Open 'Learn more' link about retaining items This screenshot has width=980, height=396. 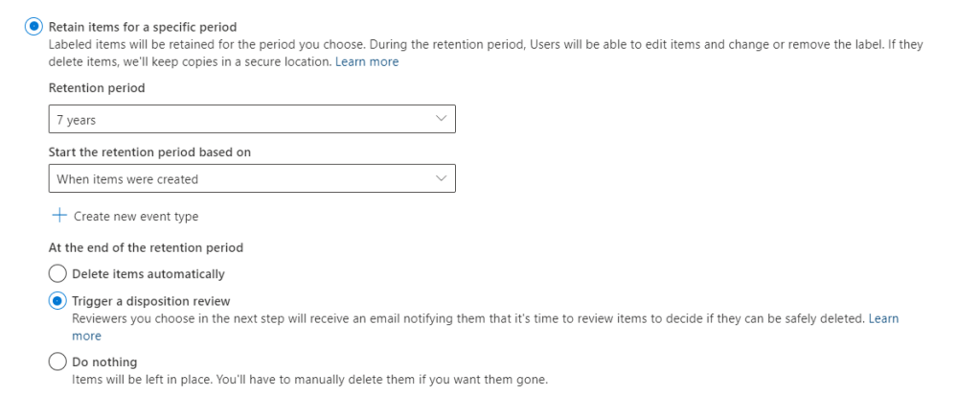[367, 61]
